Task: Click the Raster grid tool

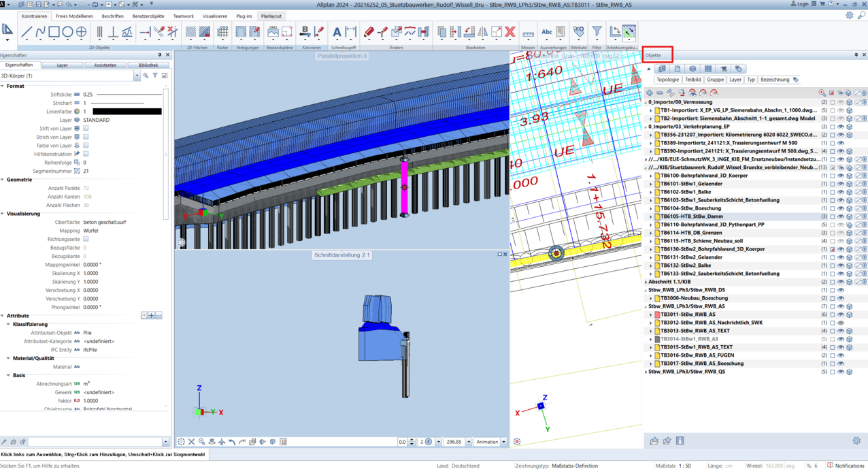Action: point(222,32)
